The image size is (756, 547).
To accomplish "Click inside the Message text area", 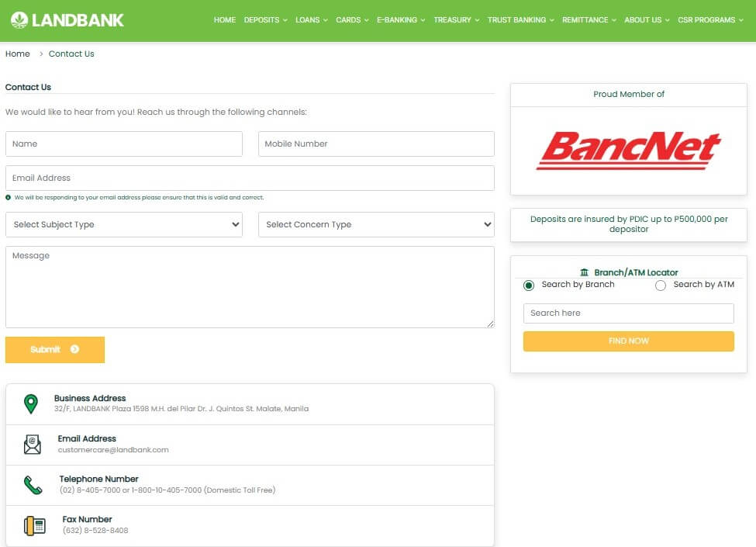I will coord(250,287).
